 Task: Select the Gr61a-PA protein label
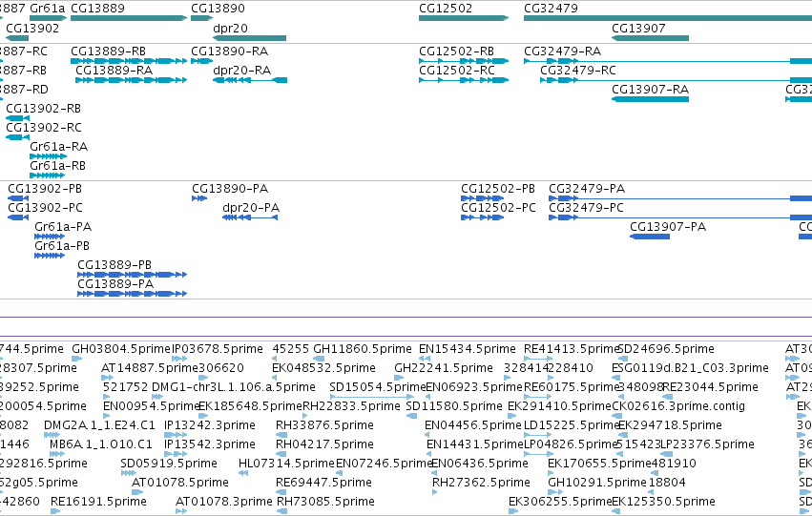coord(63,227)
